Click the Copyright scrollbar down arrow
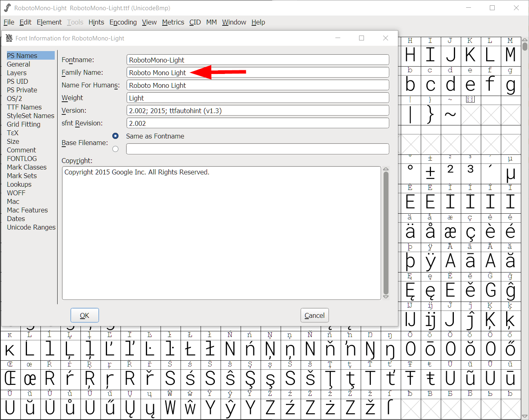 click(386, 296)
